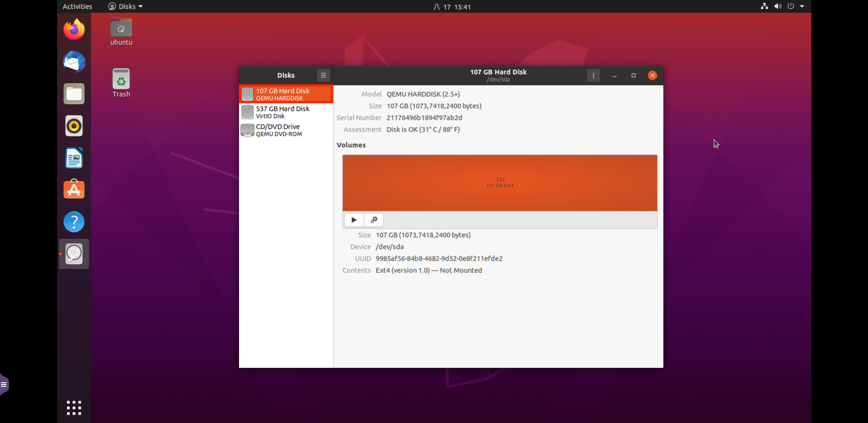Open Disks application hamburger menu
Image resolution: width=868 pixels, height=423 pixels.
(323, 75)
